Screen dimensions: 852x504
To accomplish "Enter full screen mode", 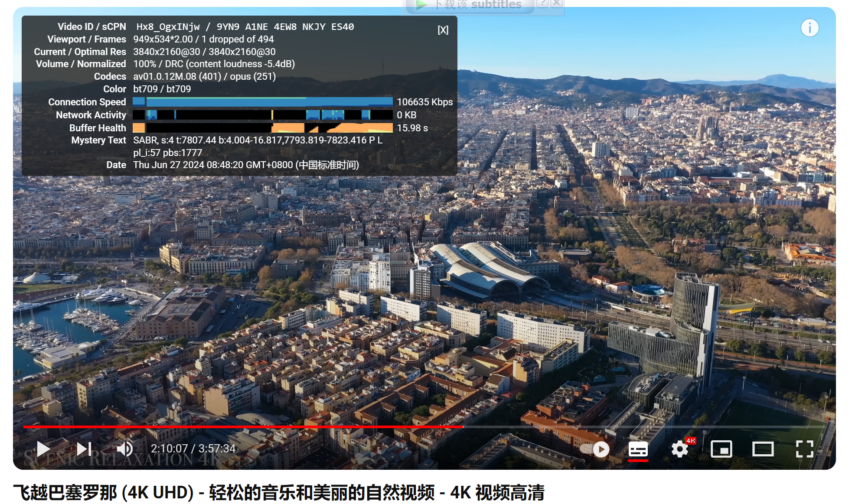I will point(804,449).
